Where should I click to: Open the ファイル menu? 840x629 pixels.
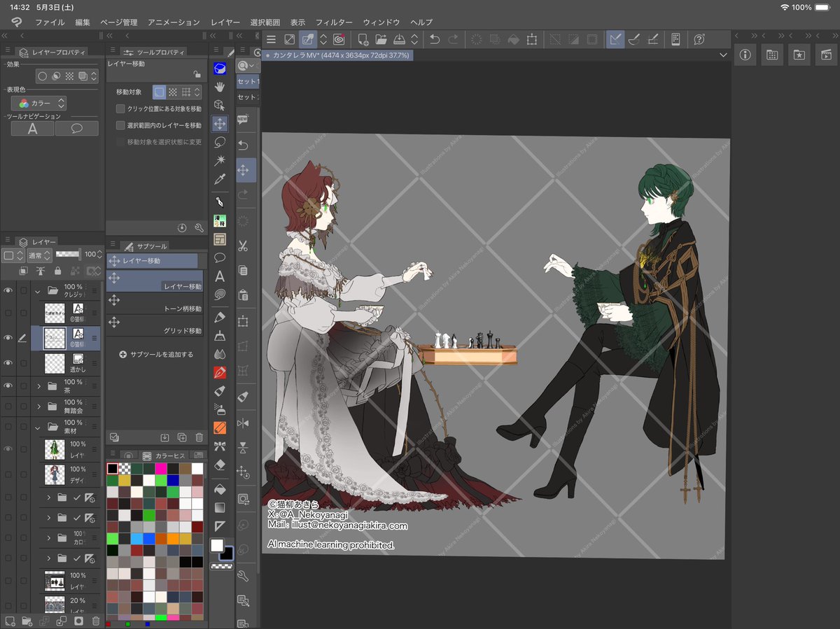click(x=50, y=22)
